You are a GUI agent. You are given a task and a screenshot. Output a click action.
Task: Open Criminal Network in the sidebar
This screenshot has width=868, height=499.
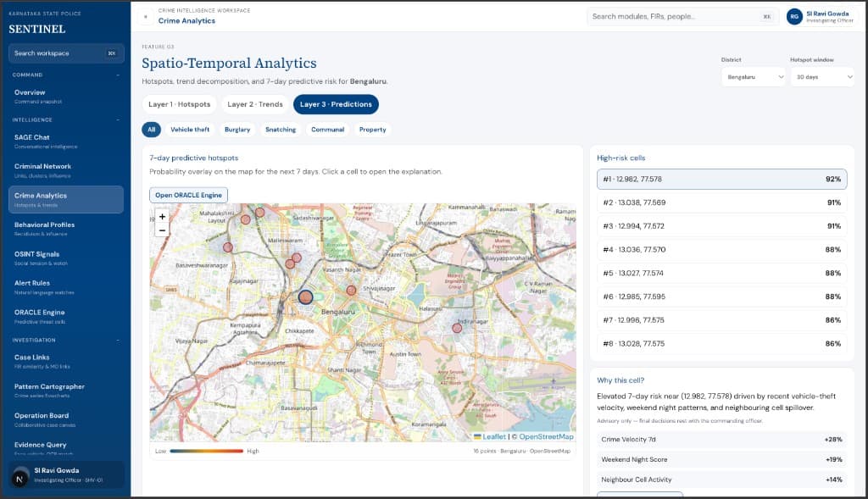click(x=66, y=170)
